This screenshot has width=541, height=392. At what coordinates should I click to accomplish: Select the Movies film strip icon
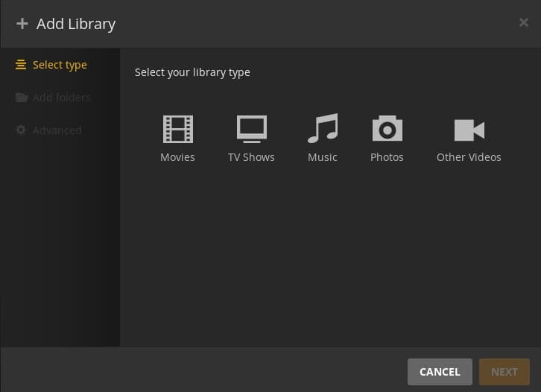pyautogui.click(x=177, y=129)
